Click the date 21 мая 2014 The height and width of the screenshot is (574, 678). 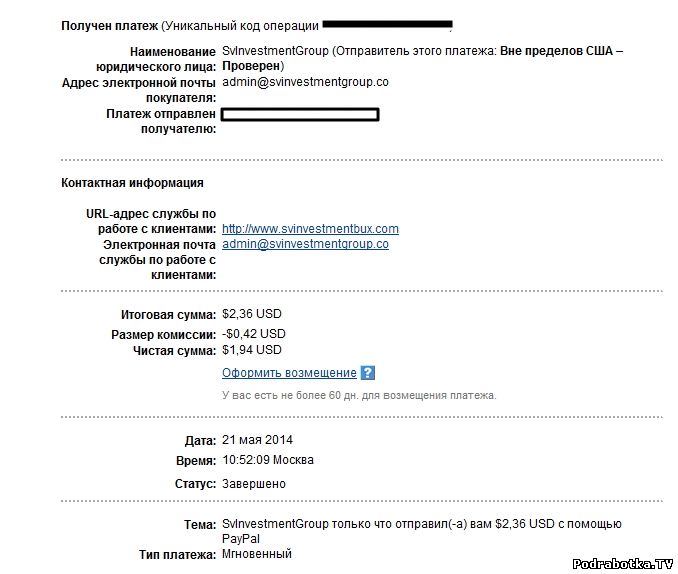257,440
